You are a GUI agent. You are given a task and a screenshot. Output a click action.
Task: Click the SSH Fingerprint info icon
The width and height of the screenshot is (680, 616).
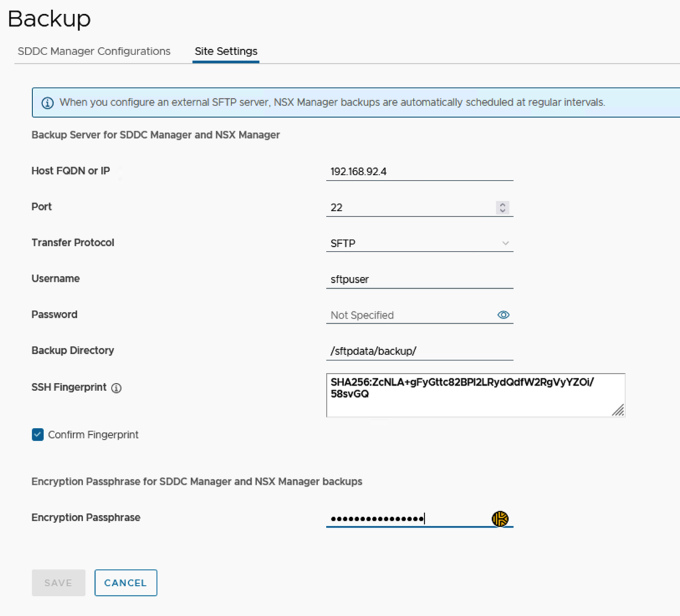click(116, 388)
